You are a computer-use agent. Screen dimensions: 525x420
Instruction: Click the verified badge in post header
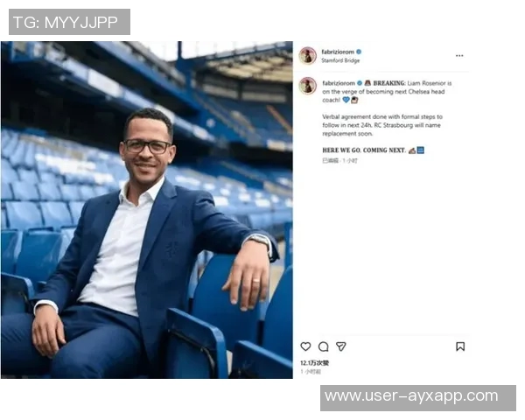point(359,52)
